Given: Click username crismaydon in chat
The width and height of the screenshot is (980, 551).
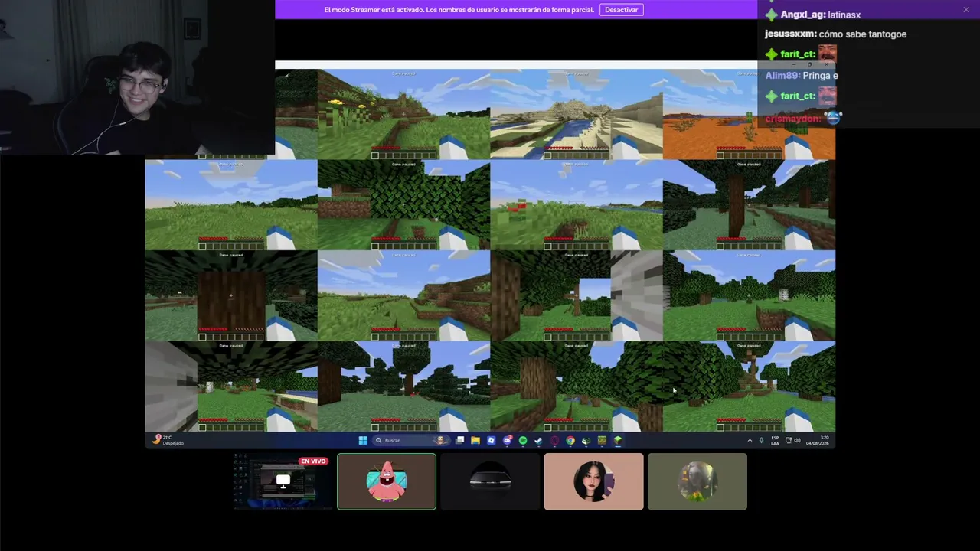Looking at the screenshot, I should tap(793, 119).
